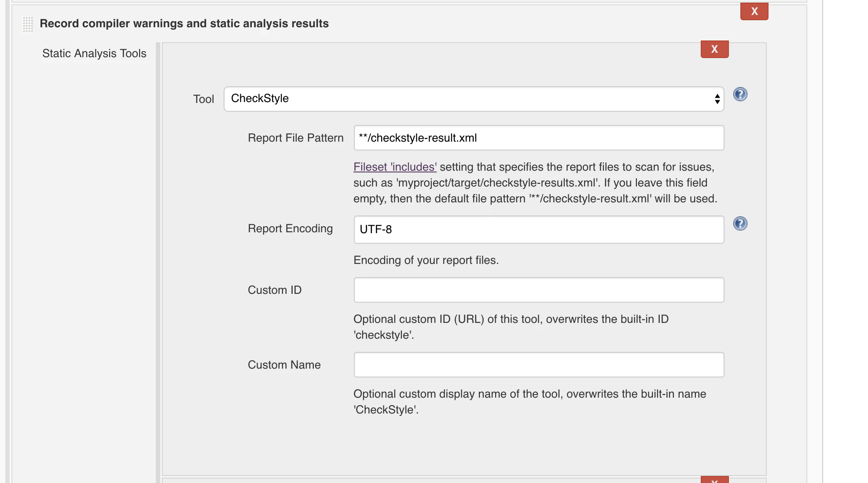Click the Tool label text

pos(203,99)
